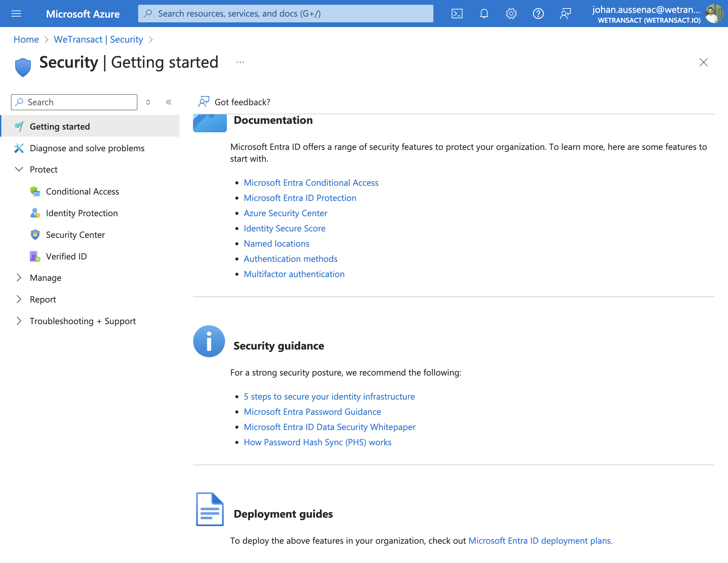The height and width of the screenshot is (563, 728).
Task: Open the ellipsis more options menu
Action: (240, 62)
